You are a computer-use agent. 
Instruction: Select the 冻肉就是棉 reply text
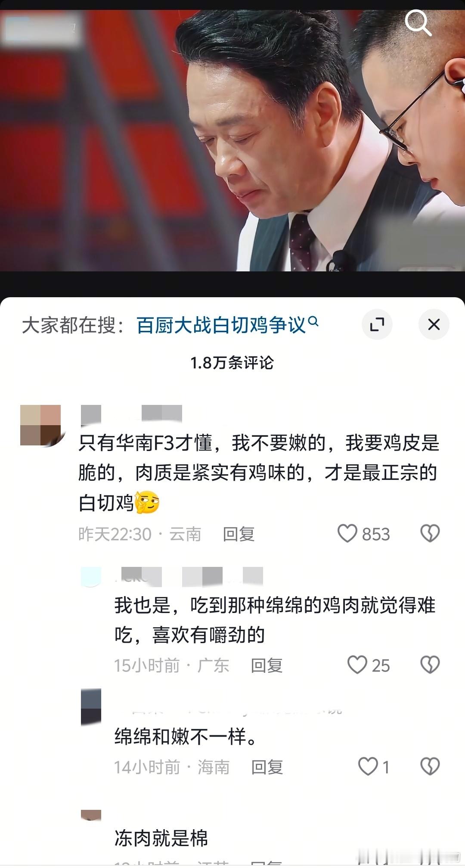[161, 838]
